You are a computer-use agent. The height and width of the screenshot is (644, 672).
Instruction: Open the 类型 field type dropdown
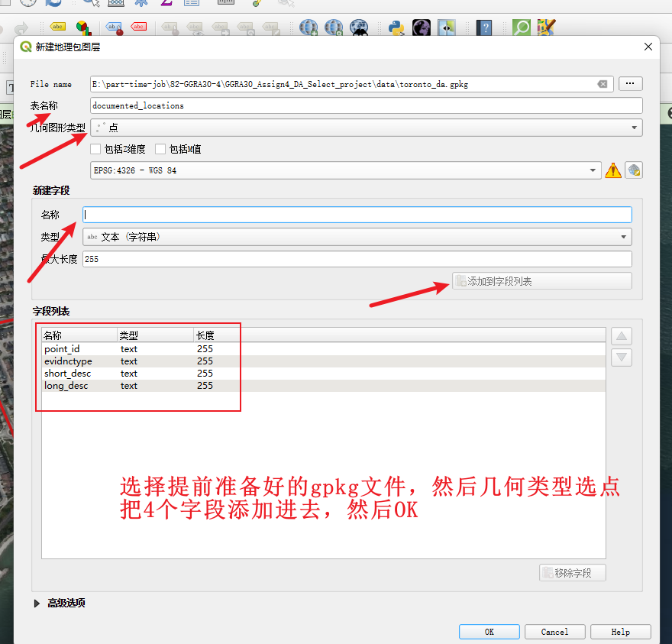coord(357,237)
